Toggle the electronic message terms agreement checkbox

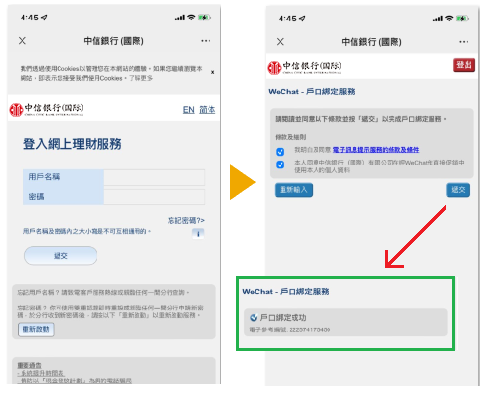[280, 152]
